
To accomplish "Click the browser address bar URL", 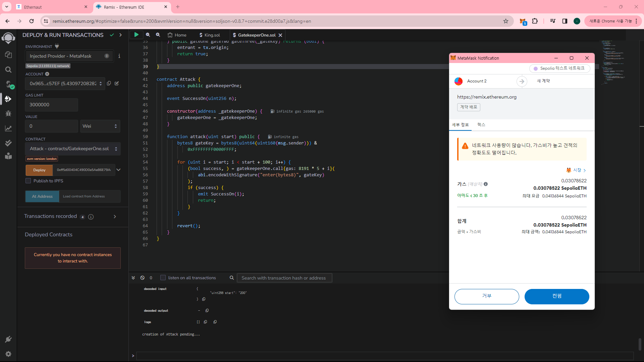I will (181, 21).
